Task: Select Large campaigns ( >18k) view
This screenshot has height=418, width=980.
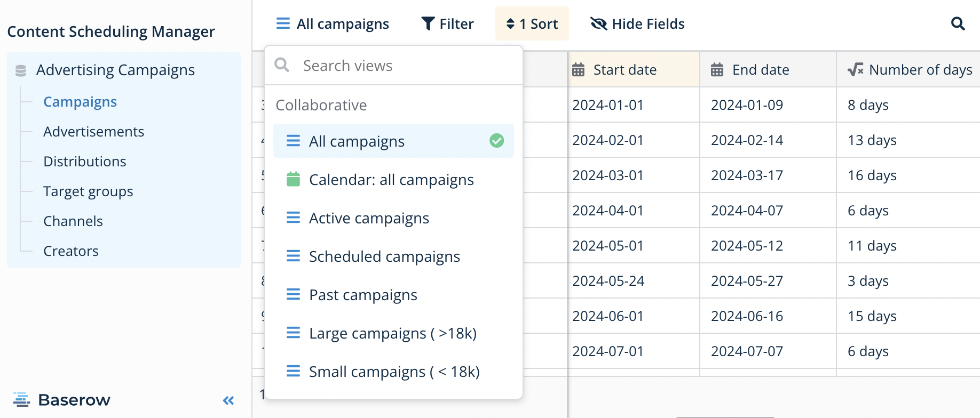Action: click(392, 333)
